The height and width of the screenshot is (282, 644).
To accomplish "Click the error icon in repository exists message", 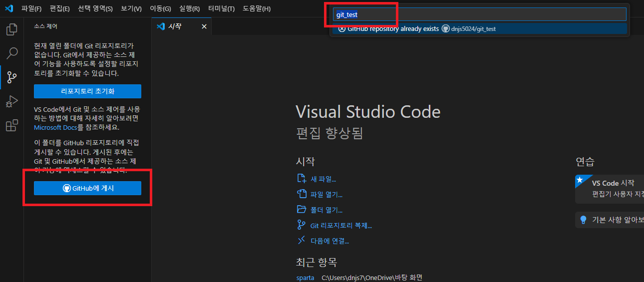I will (341, 28).
